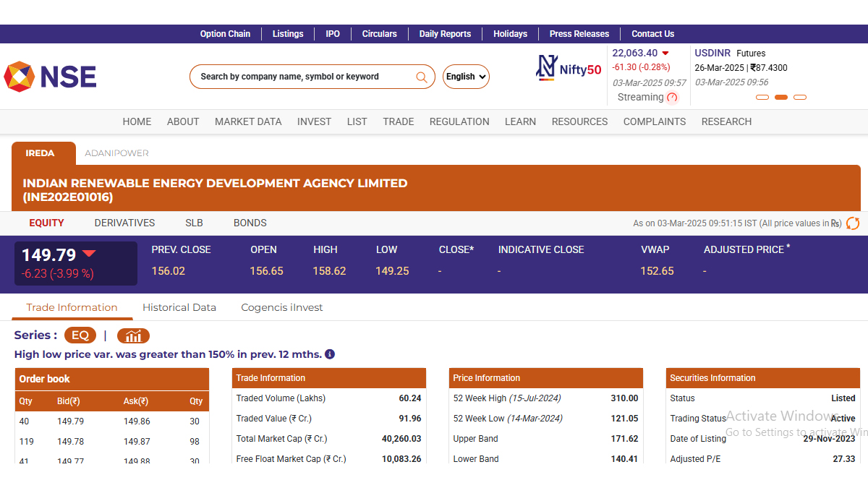Click the VWAP value 152.65
Image resolution: width=868 pixels, height=488 pixels.
click(657, 271)
